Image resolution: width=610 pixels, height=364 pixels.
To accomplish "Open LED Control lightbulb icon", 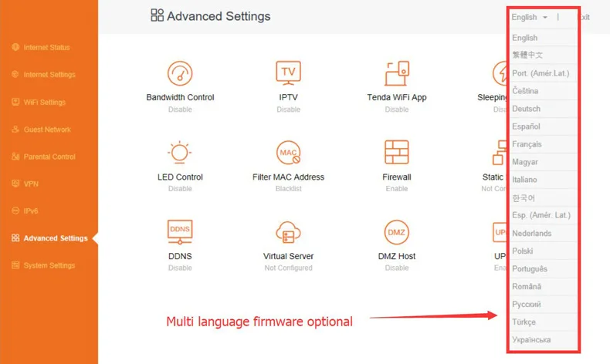I will point(180,152).
